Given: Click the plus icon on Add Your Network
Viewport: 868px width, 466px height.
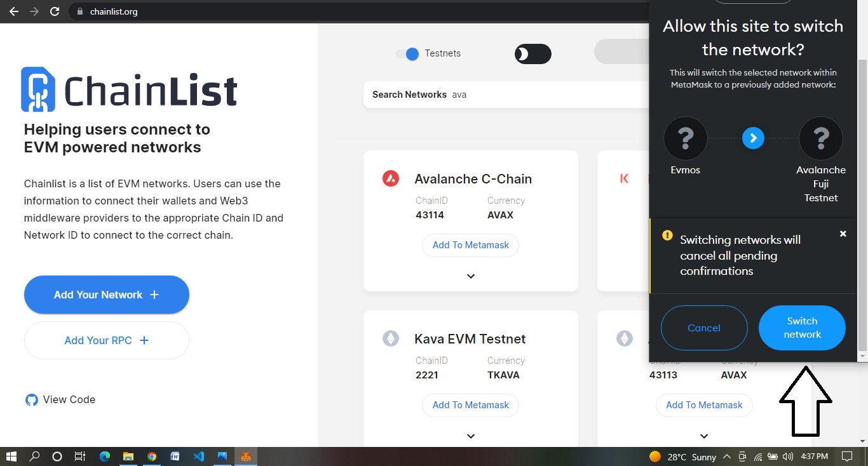Looking at the screenshot, I should [154, 295].
